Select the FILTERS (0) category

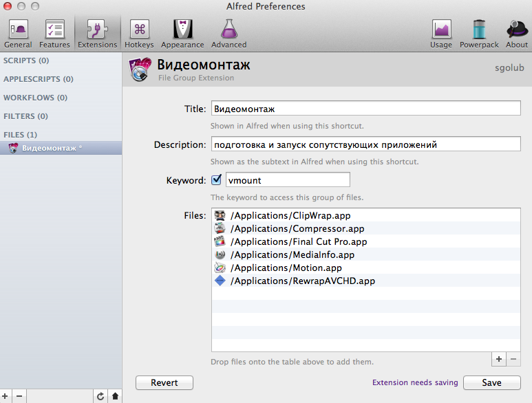(x=25, y=116)
